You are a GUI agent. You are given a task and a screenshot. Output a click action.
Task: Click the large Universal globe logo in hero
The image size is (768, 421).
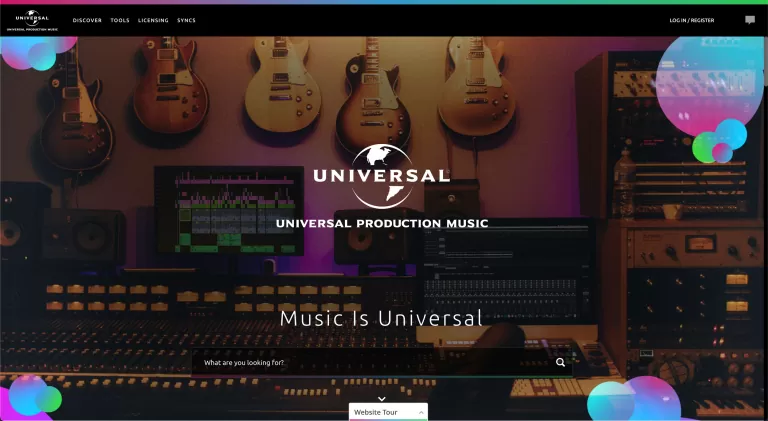[x=381, y=177]
